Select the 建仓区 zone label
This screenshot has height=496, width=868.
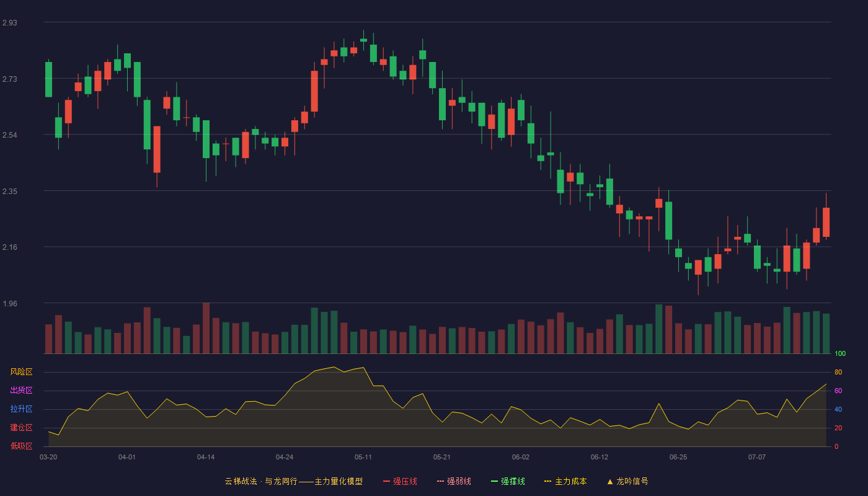coord(21,428)
